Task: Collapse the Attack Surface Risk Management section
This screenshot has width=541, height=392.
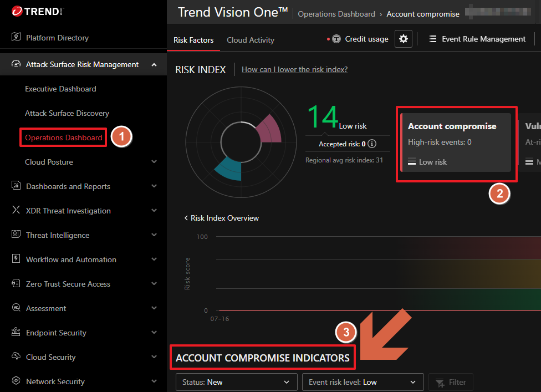Action: pyautogui.click(x=154, y=65)
